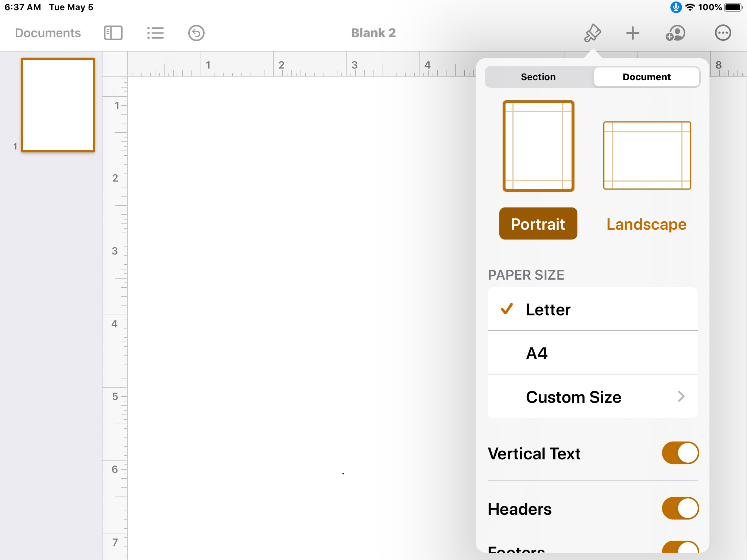Select the landscape page orientation icon
Image resolution: width=747 pixels, height=560 pixels.
[x=647, y=155]
